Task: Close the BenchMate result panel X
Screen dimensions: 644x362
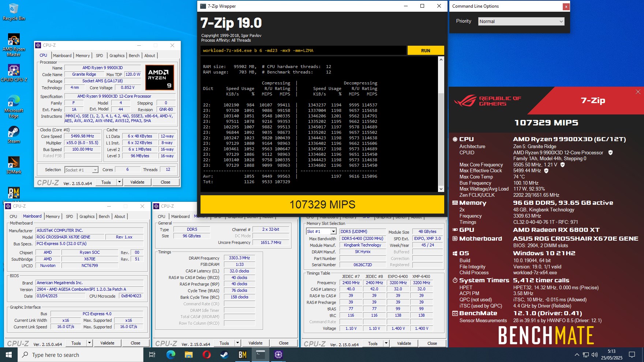Action: (638, 92)
